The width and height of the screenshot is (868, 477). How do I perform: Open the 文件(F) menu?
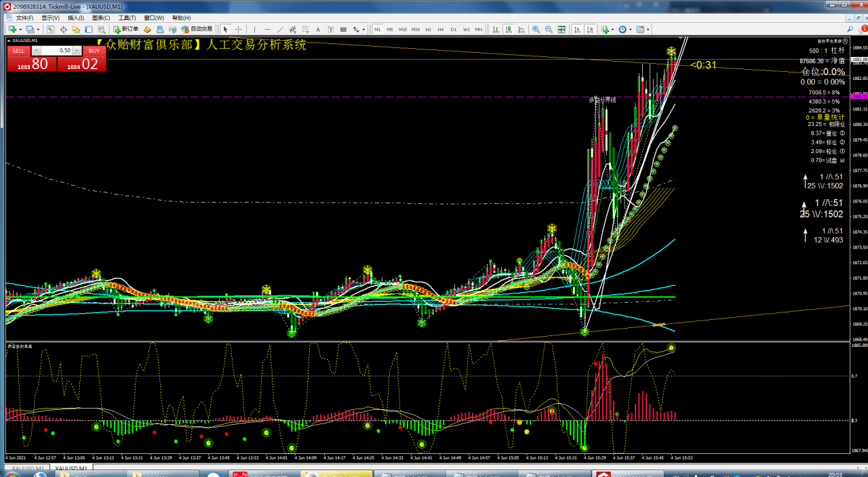point(24,18)
